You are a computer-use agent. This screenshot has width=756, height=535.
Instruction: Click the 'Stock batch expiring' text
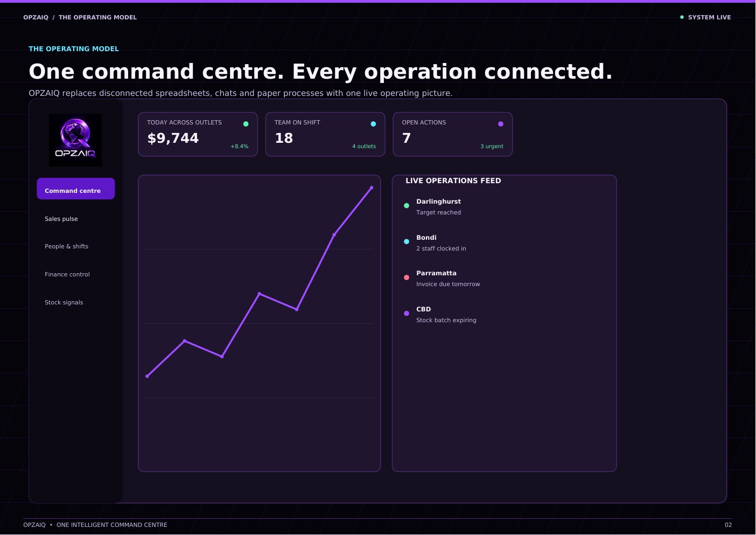pos(446,320)
